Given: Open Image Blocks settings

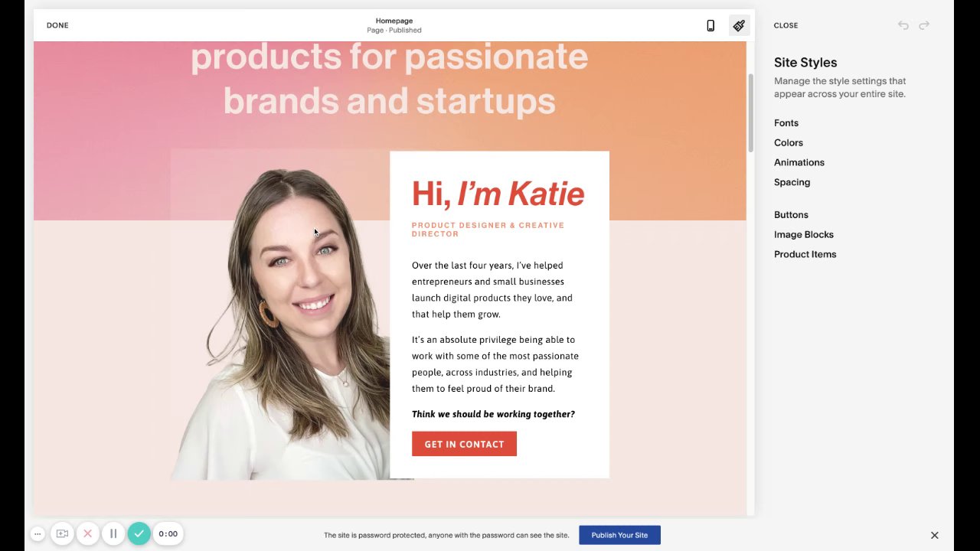Looking at the screenshot, I should [x=804, y=235].
